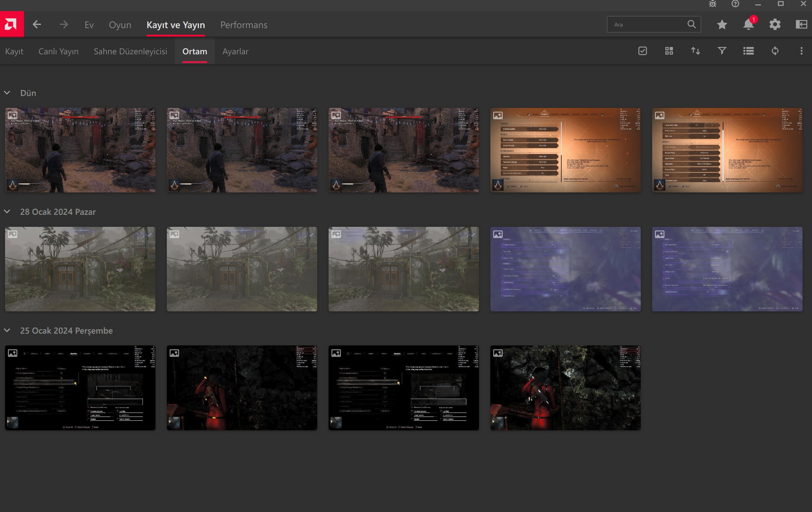812x512 pixels.
Task: Open sort order arrows icon
Action: (696, 51)
